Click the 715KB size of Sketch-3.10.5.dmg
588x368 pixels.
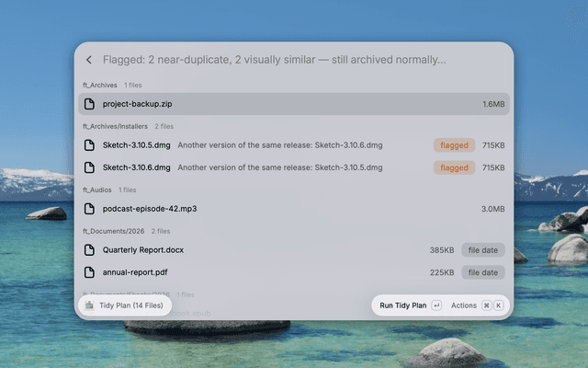(493, 145)
